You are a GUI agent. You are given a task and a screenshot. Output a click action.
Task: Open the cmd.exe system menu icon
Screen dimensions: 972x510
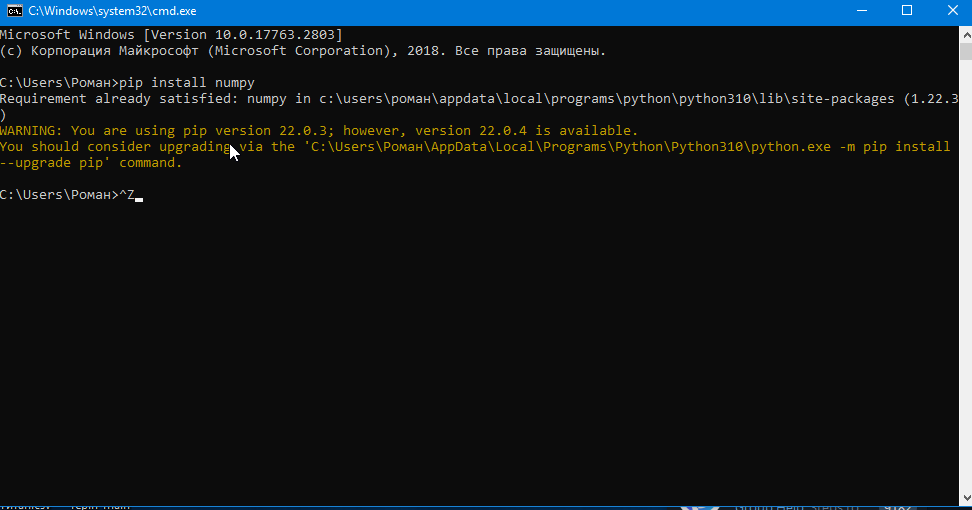click(x=13, y=11)
